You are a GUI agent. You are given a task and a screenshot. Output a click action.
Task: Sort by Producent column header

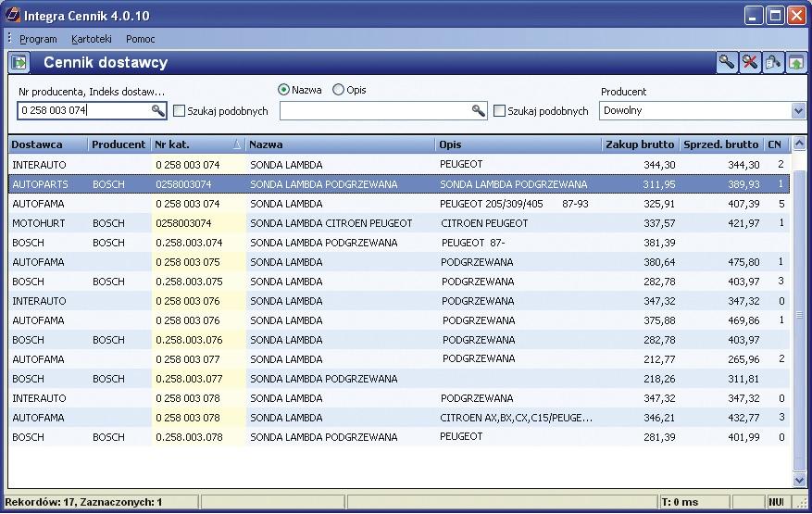(119, 144)
